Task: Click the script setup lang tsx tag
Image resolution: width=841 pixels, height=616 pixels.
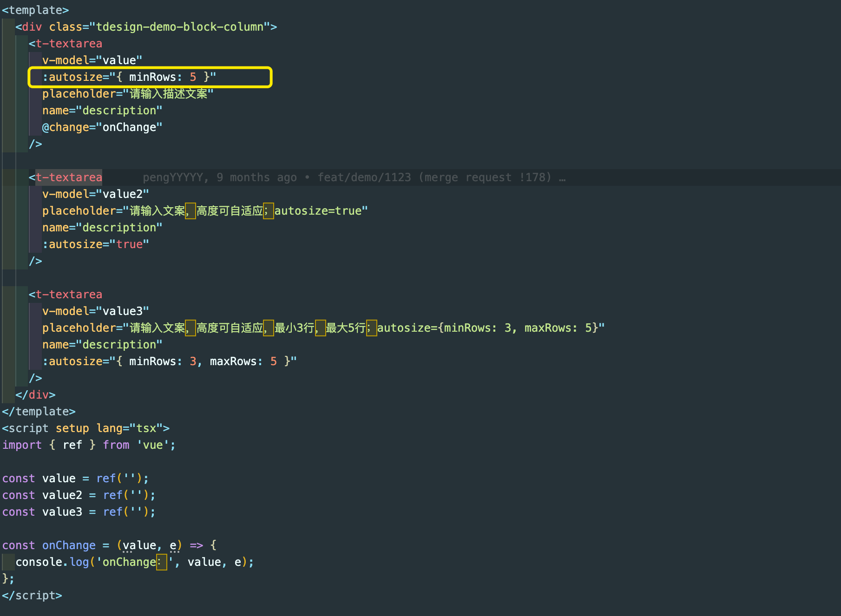Action: (x=86, y=428)
